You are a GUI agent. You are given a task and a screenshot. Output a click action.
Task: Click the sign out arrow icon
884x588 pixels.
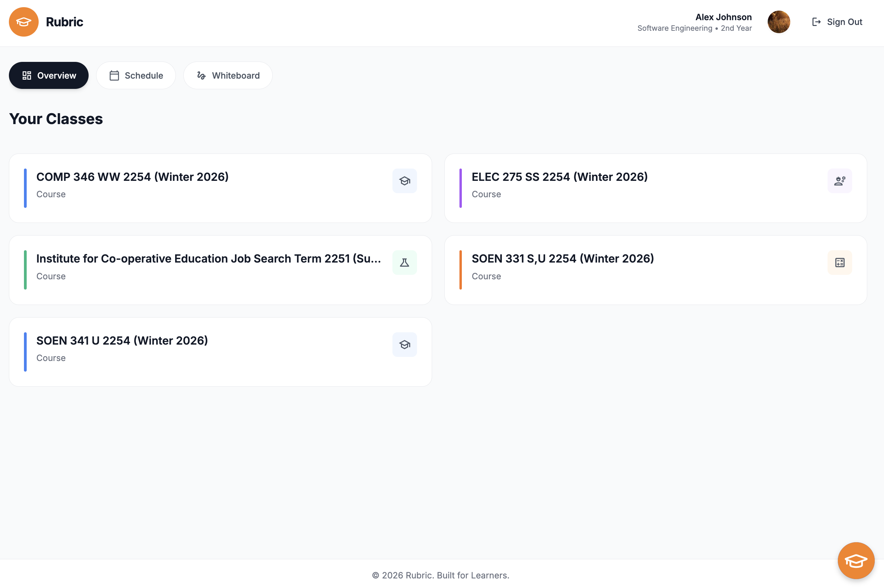point(816,22)
